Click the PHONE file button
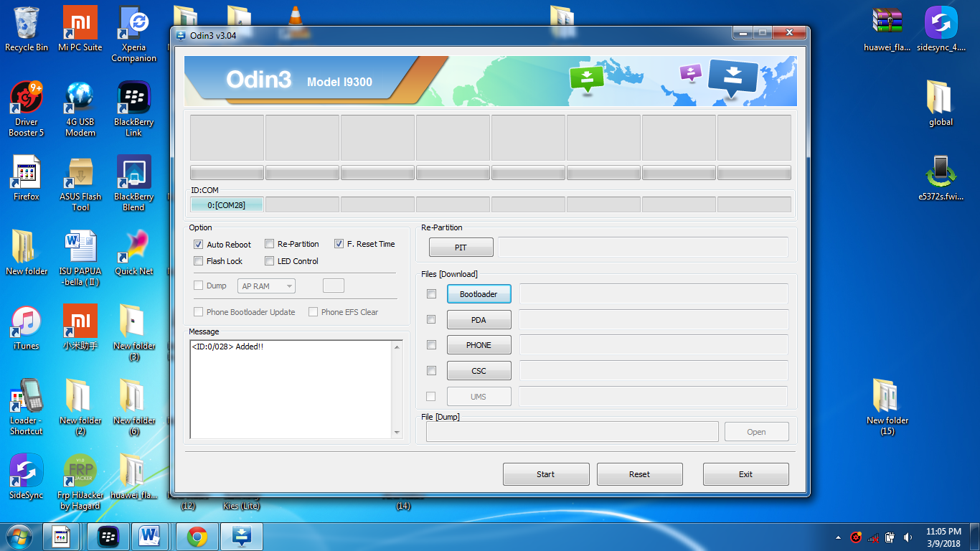Screen dimensions: 980x551 [x=479, y=345]
